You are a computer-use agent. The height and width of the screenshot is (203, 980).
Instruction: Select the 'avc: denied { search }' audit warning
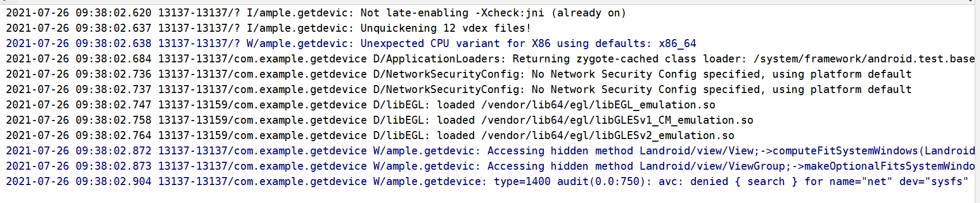click(x=487, y=181)
